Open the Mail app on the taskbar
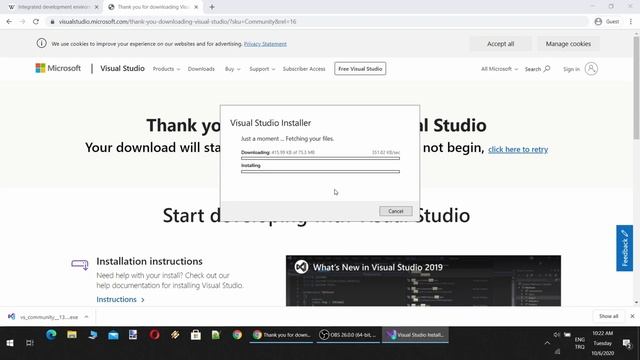The image size is (640, 360). coord(113,335)
